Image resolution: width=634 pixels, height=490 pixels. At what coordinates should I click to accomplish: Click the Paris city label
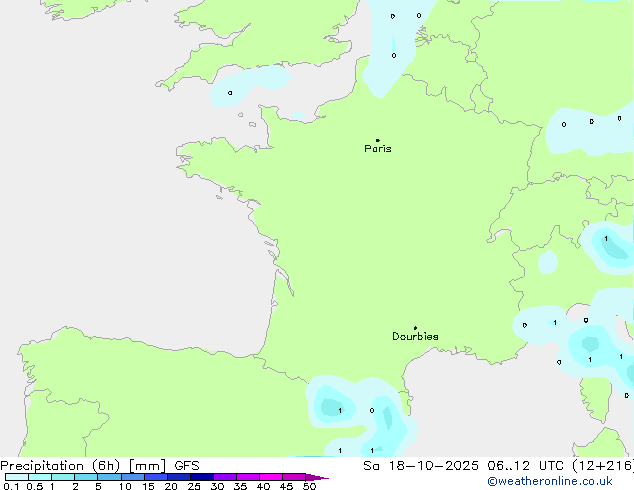tap(378, 149)
